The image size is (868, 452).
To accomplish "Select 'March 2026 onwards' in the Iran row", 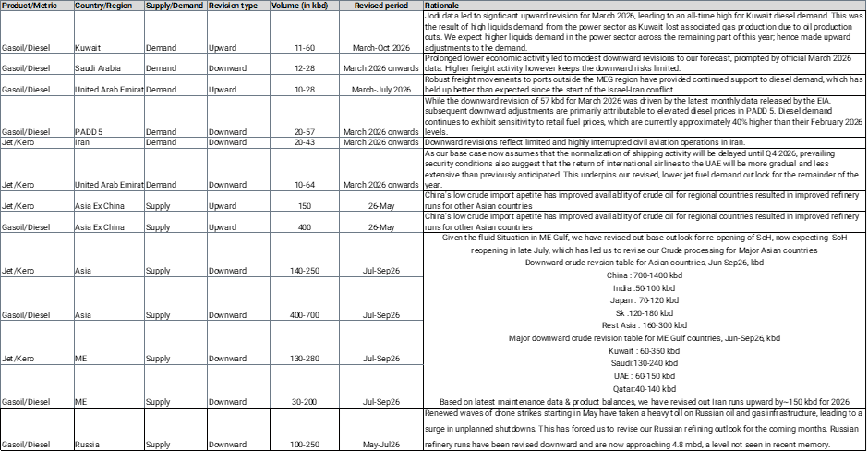I will point(380,142).
